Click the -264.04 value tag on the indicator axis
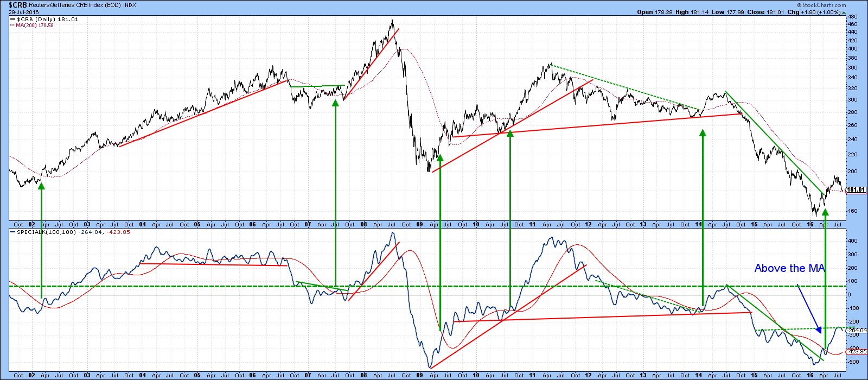The image size is (868, 380). point(857,330)
